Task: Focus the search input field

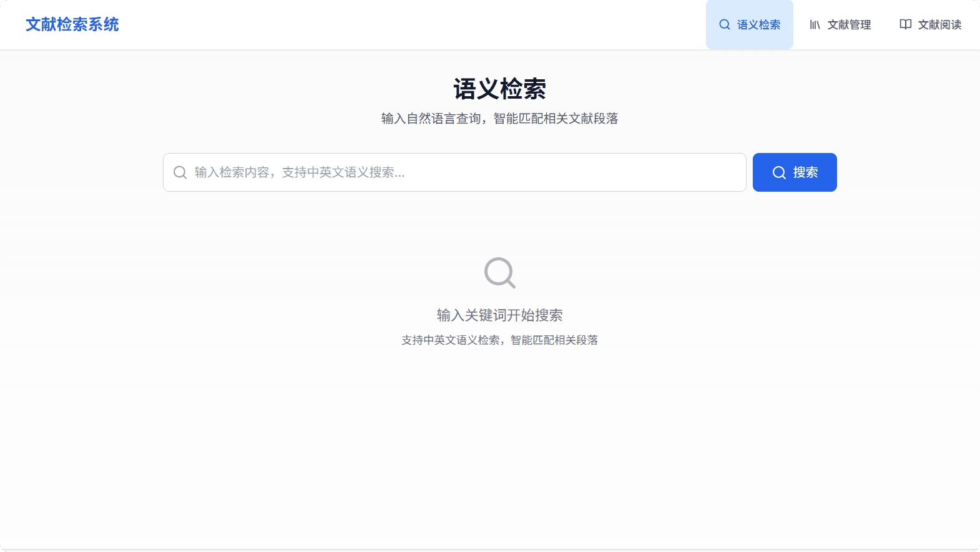Action: point(468,172)
